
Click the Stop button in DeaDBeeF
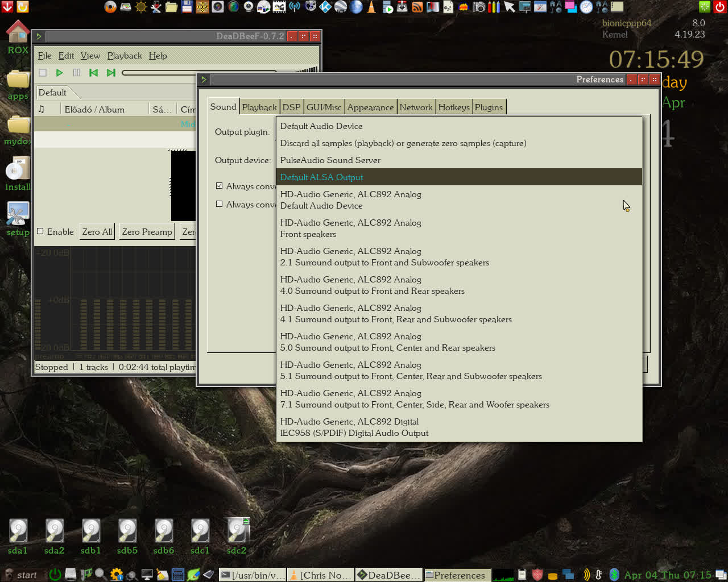(43, 73)
